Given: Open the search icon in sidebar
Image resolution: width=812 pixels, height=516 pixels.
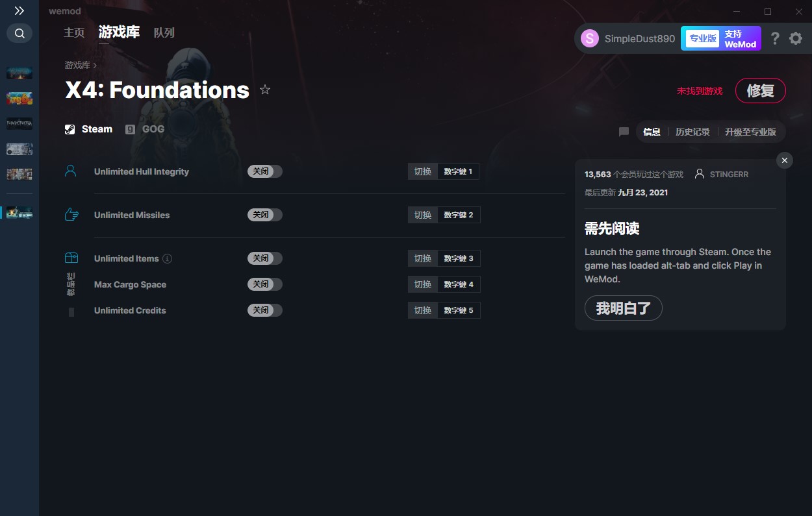Looking at the screenshot, I should [19, 33].
